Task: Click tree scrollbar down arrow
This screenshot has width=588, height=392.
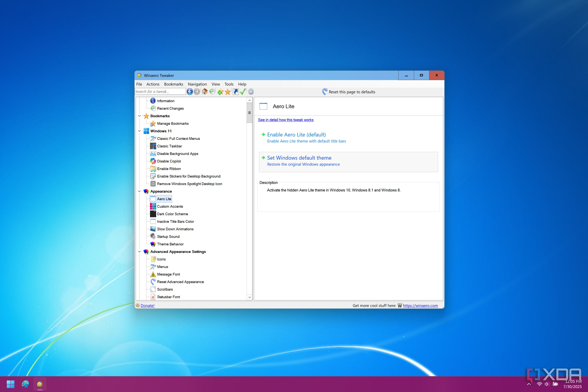Action: pos(250,297)
